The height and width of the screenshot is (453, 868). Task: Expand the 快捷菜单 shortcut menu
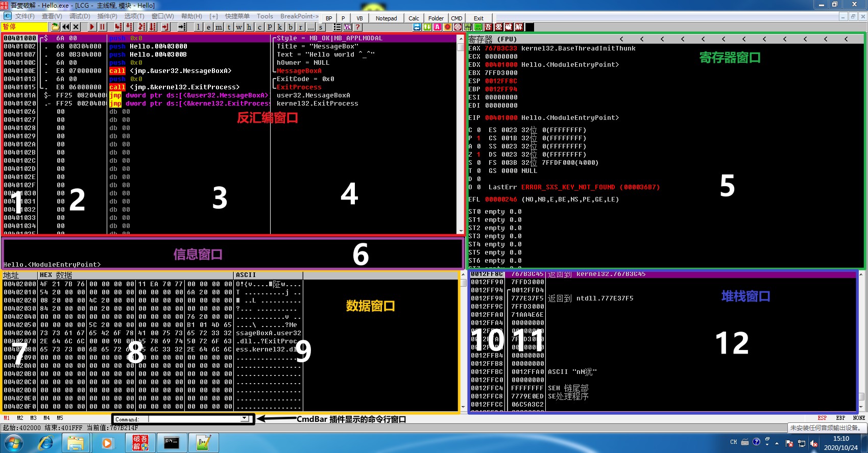[237, 16]
